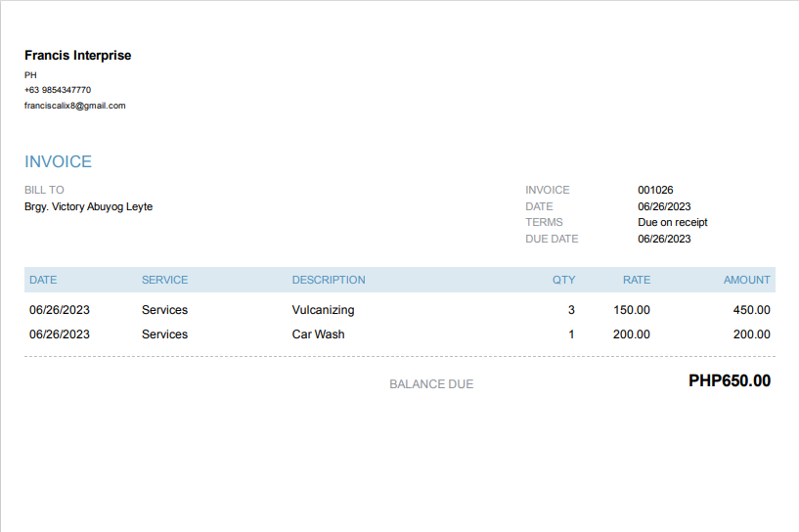Select invoice date value 06/26/2023 beside DATE

point(664,206)
